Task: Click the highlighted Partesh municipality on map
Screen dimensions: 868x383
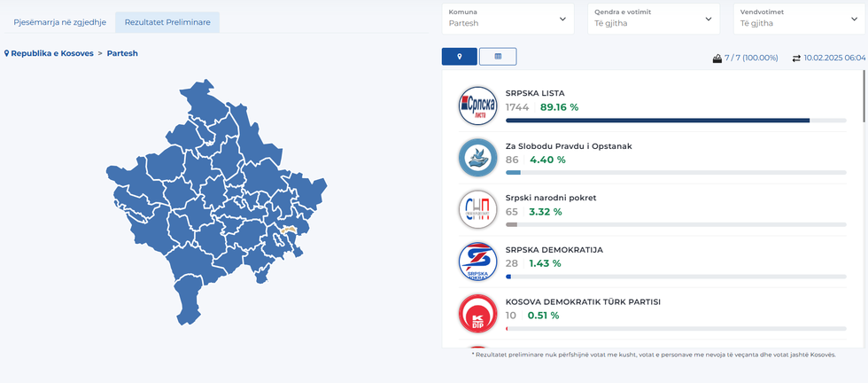Action: pos(288,231)
